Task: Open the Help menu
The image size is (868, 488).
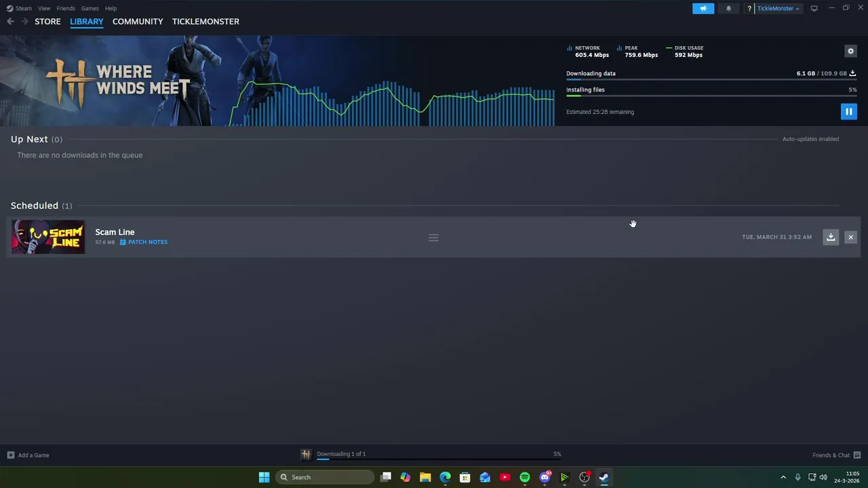Action: pyautogui.click(x=111, y=8)
